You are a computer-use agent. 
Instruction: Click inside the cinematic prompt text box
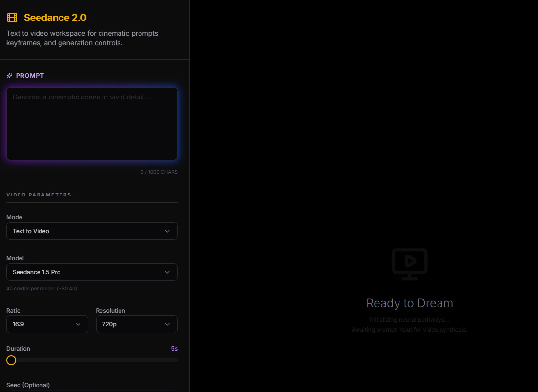pos(92,123)
